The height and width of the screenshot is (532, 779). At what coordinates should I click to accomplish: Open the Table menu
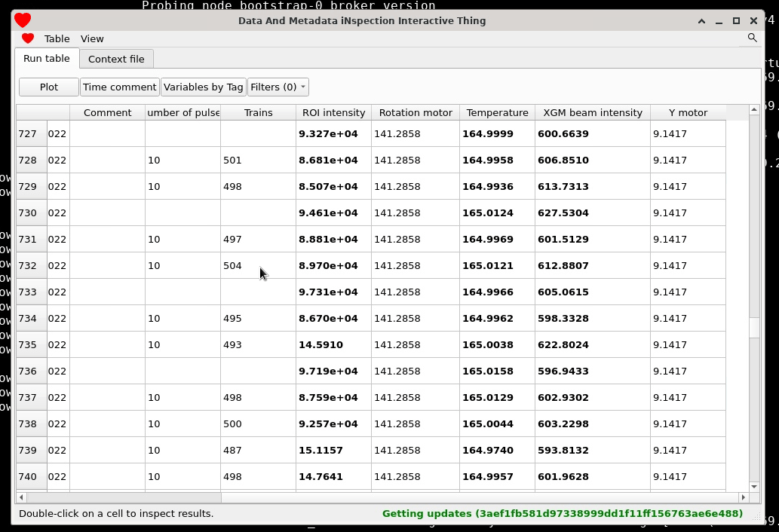tap(57, 38)
